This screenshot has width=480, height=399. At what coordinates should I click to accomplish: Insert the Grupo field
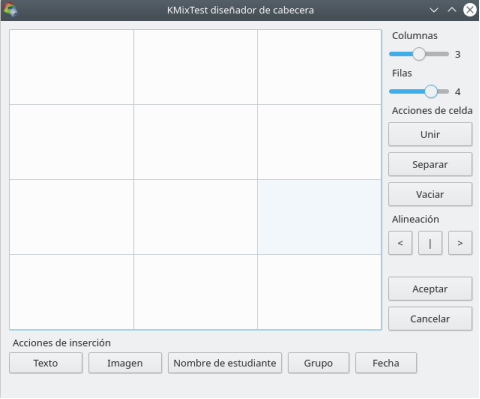pos(319,363)
